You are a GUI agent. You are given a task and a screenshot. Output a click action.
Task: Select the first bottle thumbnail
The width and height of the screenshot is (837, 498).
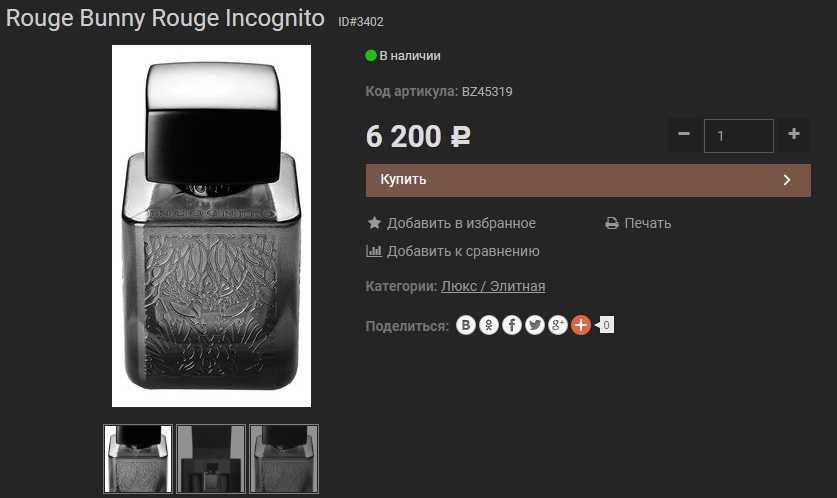138,459
